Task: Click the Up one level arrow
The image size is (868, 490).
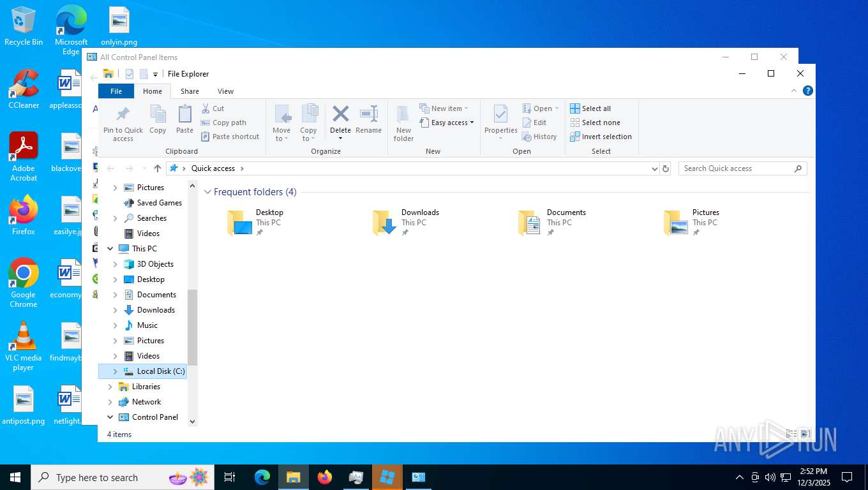Action: [158, 168]
